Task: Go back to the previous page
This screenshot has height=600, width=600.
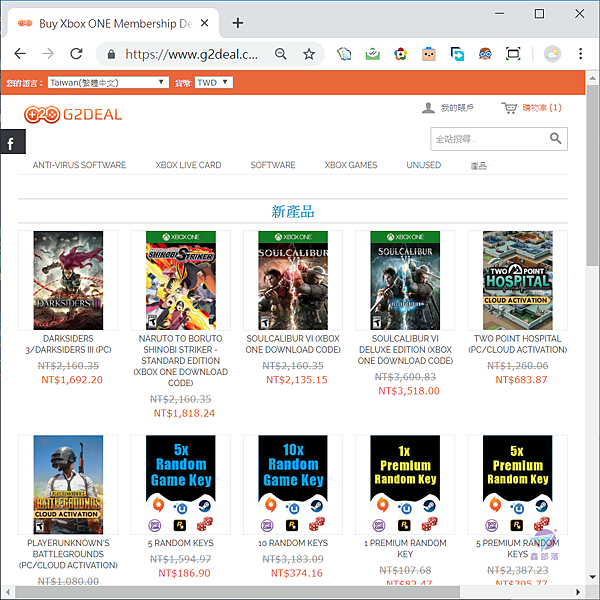Action: pos(20,54)
